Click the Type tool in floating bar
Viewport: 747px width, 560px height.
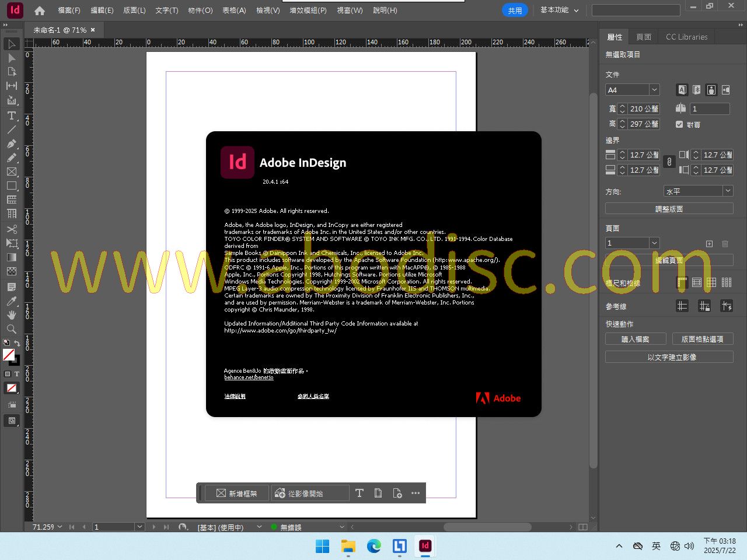click(x=359, y=493)
